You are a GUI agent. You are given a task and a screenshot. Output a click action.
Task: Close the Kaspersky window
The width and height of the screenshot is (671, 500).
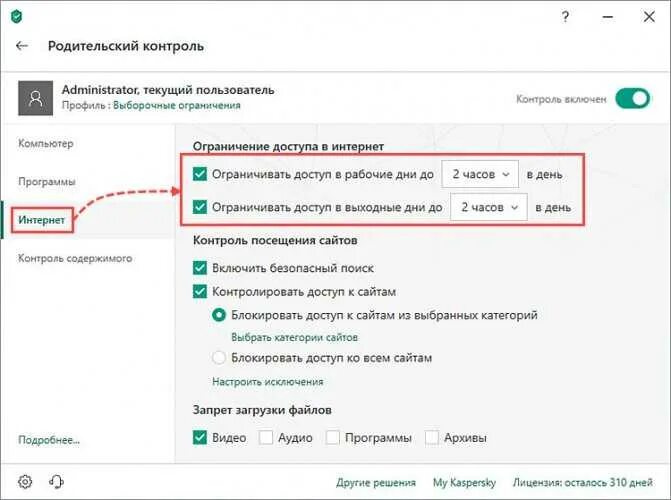[649, 17]
